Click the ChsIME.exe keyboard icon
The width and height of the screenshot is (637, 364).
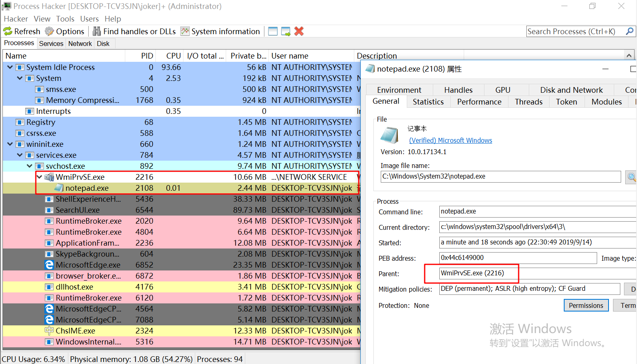click(49, 331)
